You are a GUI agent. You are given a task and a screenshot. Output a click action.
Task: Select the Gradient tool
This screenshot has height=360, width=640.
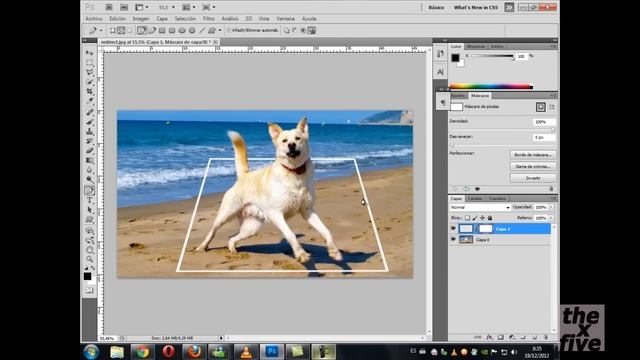89,160
